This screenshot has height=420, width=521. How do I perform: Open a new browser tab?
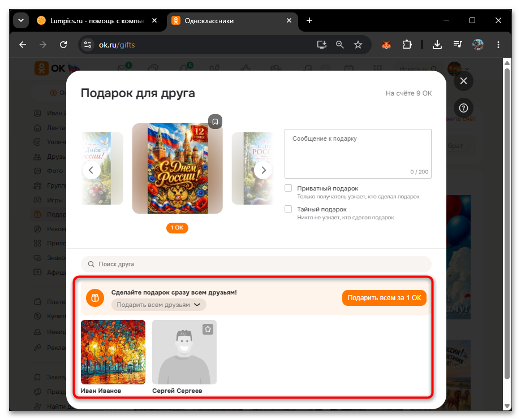pyautogui.click(x=309, y=20)
